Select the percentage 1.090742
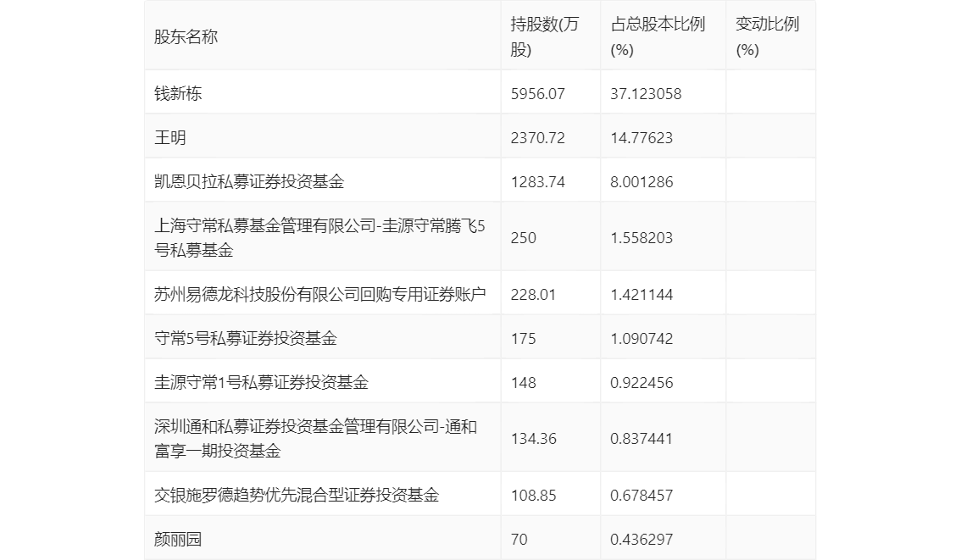961x560 pixels. tap(641, 339)
